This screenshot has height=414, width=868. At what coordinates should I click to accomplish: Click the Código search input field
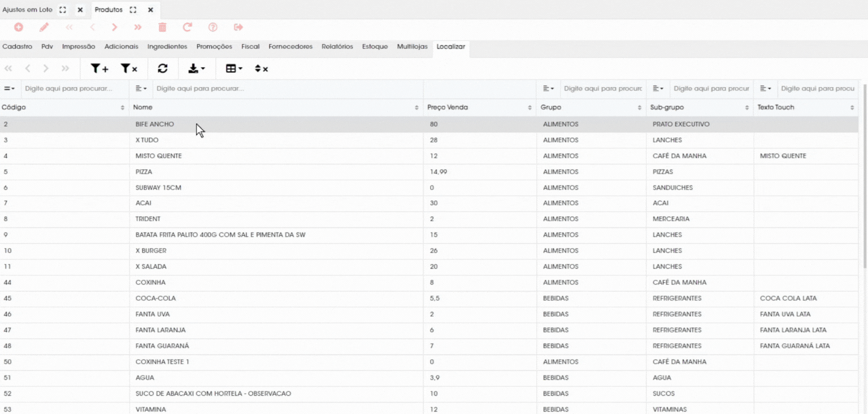pos(75,89)
